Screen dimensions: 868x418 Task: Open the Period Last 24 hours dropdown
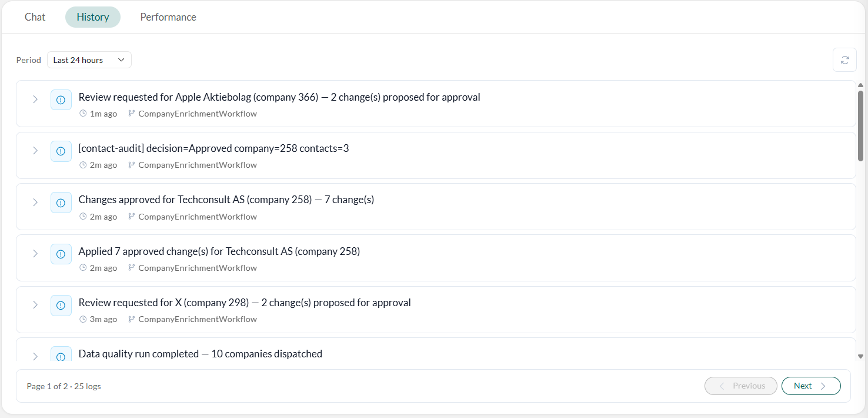pyautogui.click(x=89, y=60)
